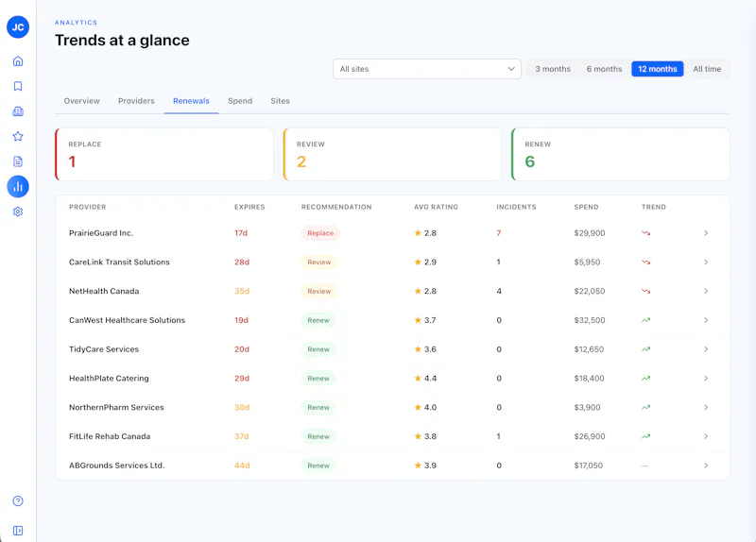Open the All sites dropdown
The width and height of the screenshot is (756, 542).
(x=427, y=69)
